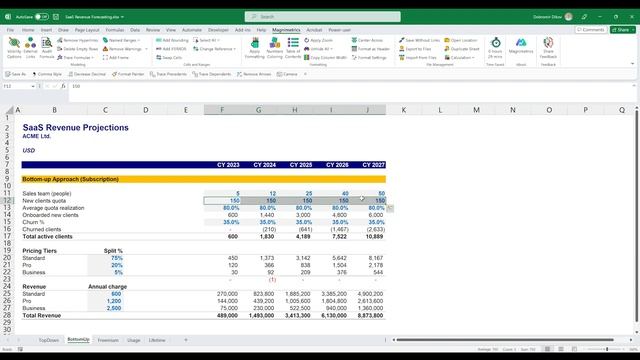Expand the Named Ranges dropdown
The image size is (640, 360).
[x=139, y=40]
